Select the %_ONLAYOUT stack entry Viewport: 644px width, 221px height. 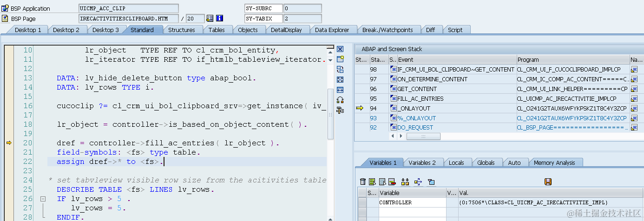417,118
